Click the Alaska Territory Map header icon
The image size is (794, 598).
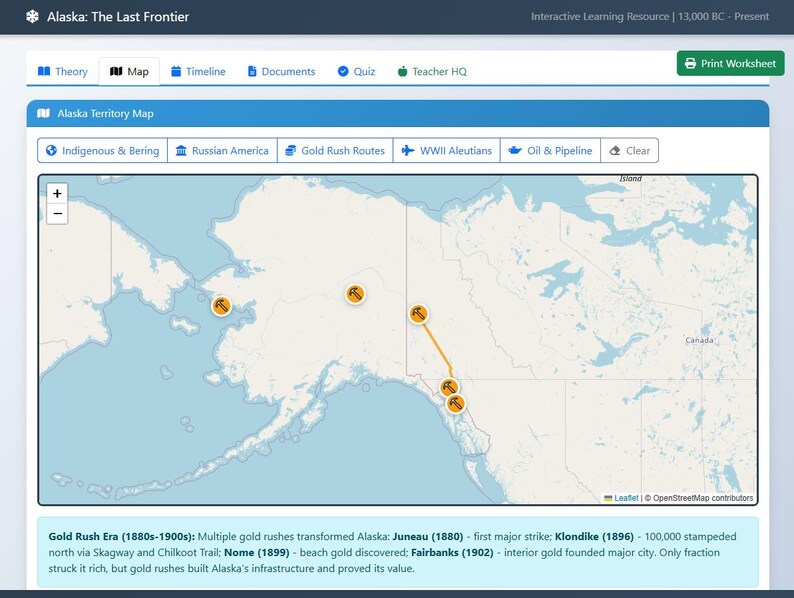coord(44,113)
